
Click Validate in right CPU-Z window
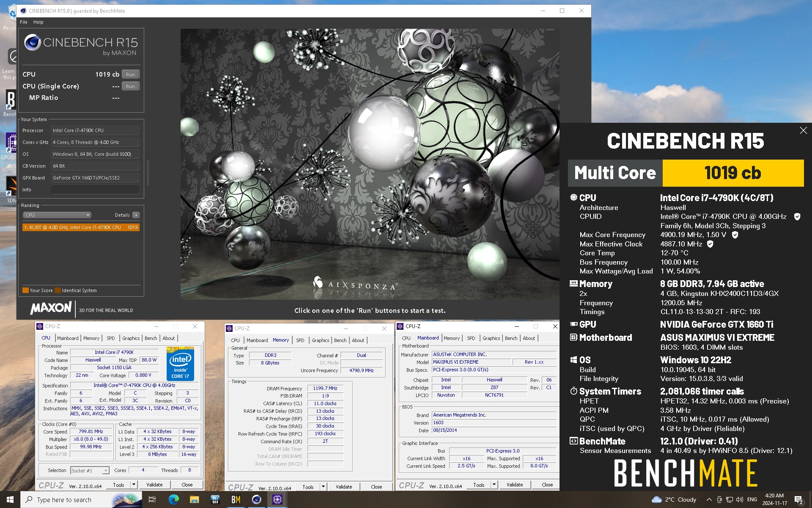pyautogui.click(x=515, y=485)
